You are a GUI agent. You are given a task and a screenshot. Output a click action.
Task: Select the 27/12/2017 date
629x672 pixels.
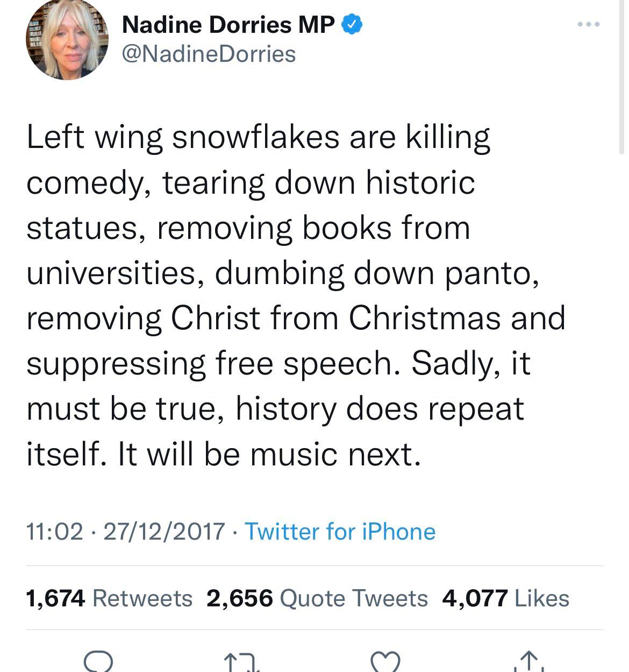coord(163,532)
